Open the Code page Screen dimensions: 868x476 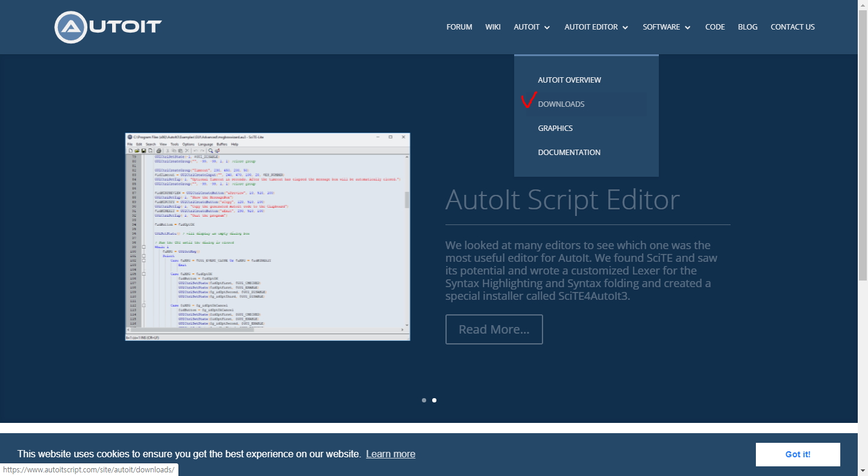[x=715, y=27]
